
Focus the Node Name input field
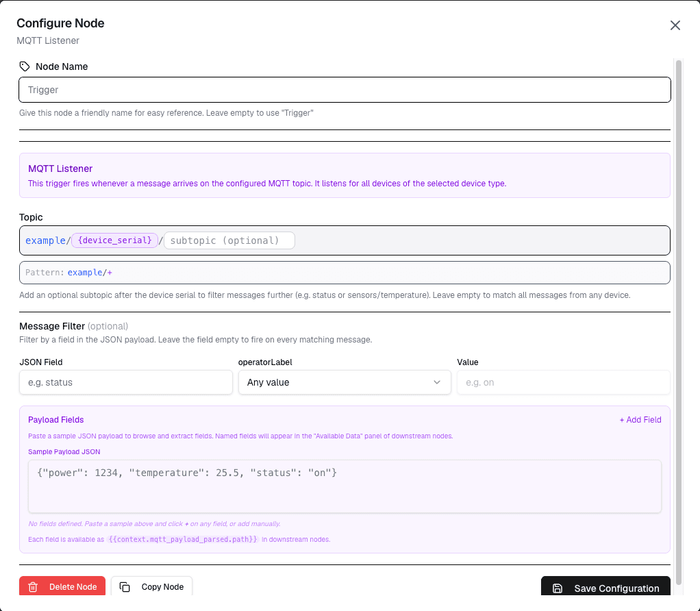point(345,90)
